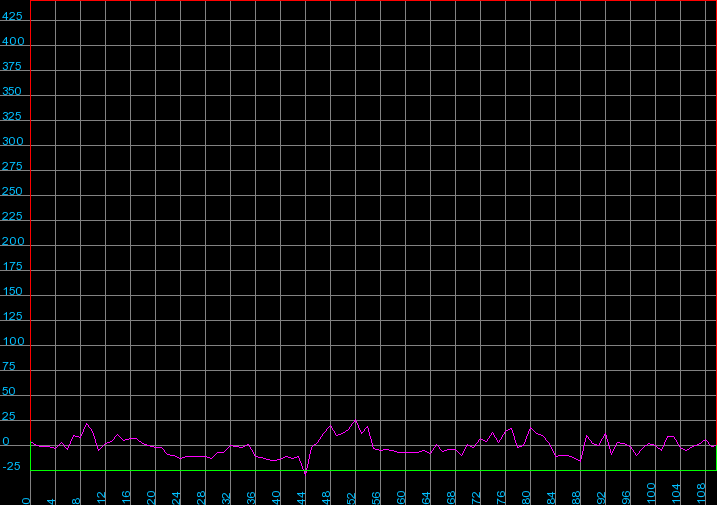Pick the 92 horizontal axis label

coord(601,498)
